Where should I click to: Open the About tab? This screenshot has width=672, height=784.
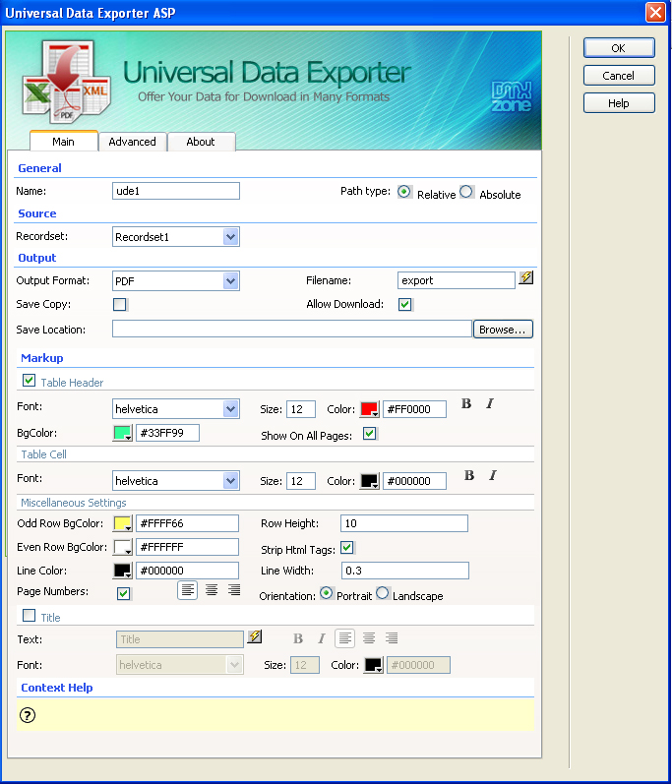[x=201, y=142]
